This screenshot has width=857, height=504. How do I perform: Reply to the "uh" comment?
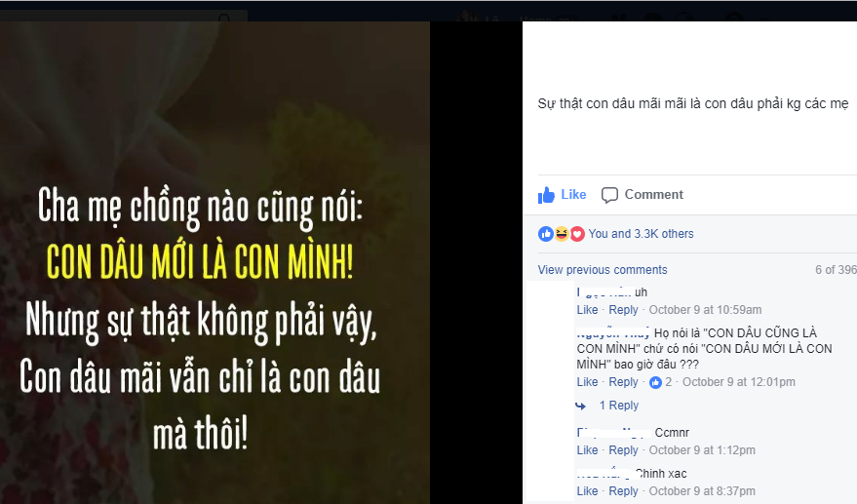[623, 310]
